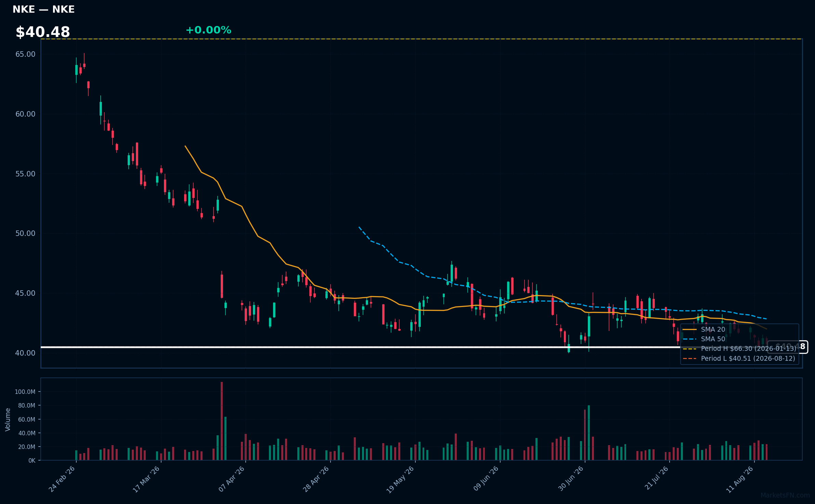Click the 07 Apr '26 date label

click(232, 479)
